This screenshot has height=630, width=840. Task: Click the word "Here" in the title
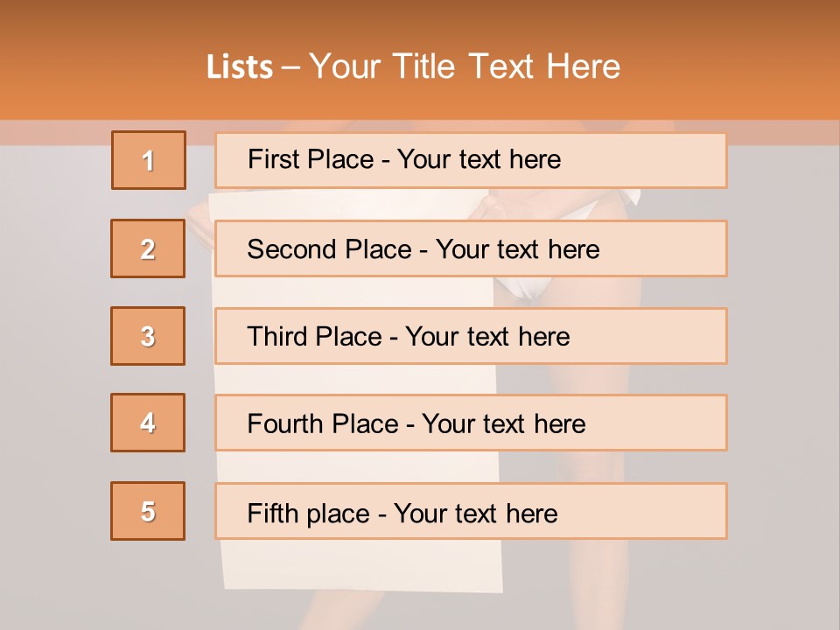coord(584,66)
